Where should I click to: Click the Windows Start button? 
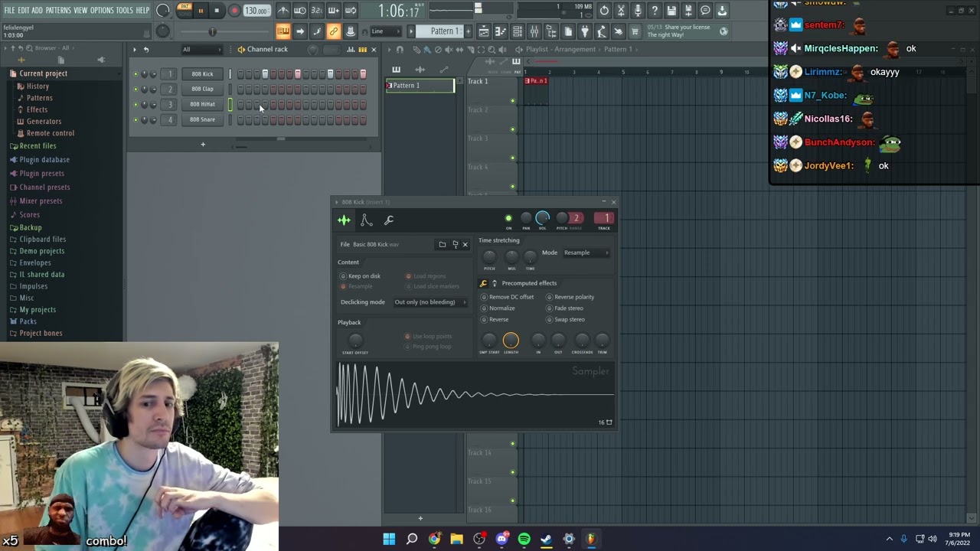click(389, 539)
